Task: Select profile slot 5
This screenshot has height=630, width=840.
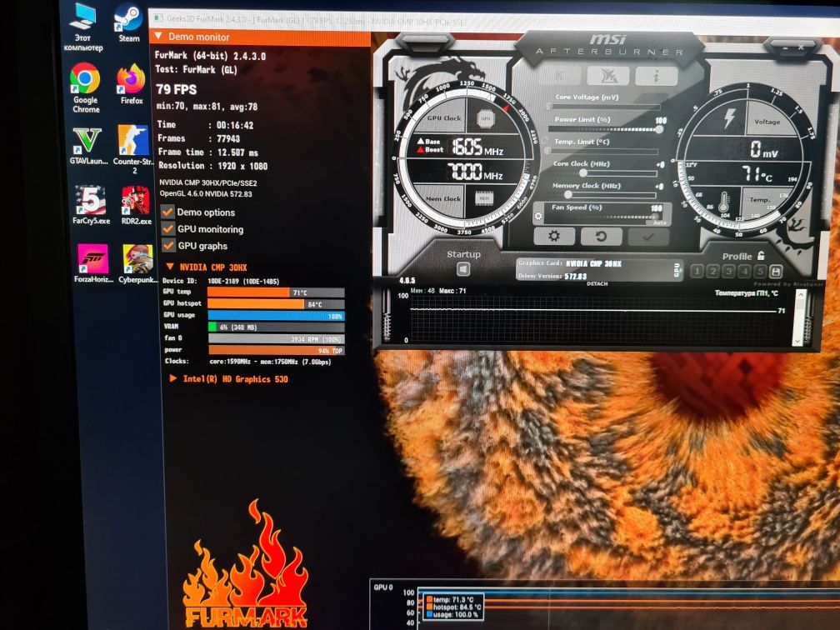Action: pyautogui.click(x=760, y=271)
